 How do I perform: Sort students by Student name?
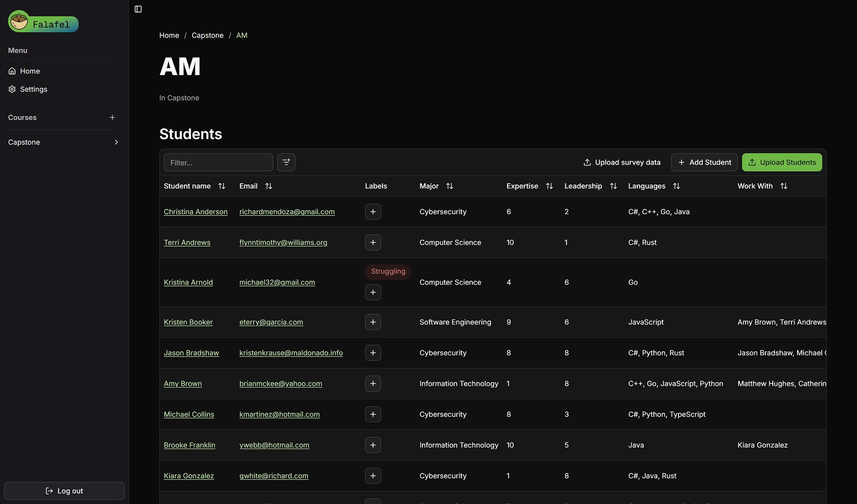[222, 186]
